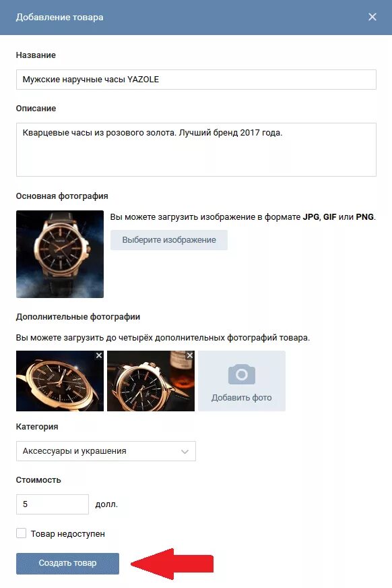Remove the first additional watch photo
This screenshot has width=392, height=588.
click(99, 355)
